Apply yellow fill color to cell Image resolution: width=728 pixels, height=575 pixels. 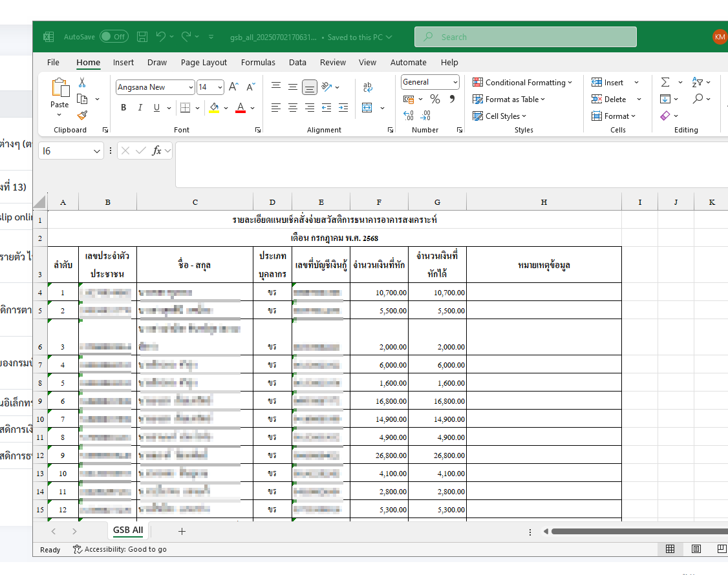[x=214, y=108]
